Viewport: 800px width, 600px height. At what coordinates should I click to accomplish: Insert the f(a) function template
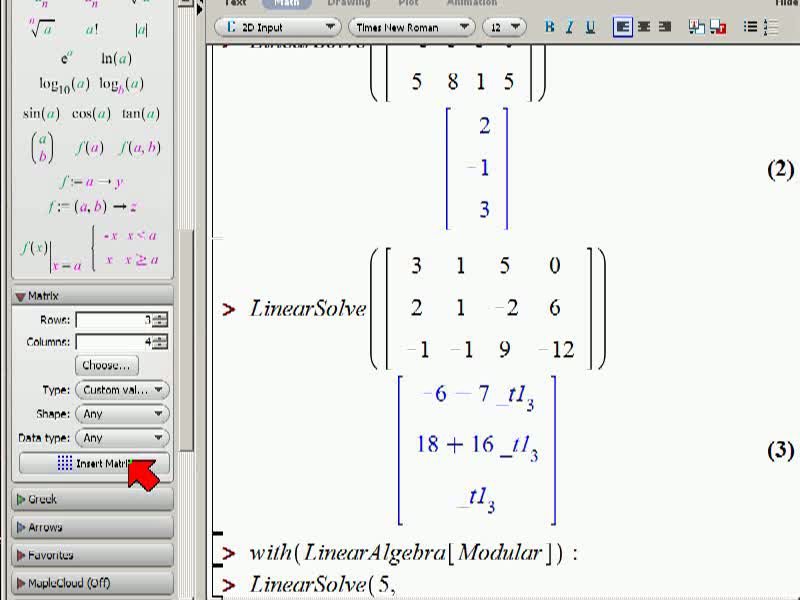click(90, 148)
